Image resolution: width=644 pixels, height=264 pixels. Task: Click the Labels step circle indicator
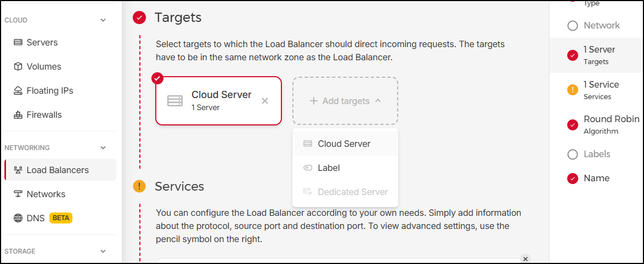pyautogui.click(x=573, y=154)
